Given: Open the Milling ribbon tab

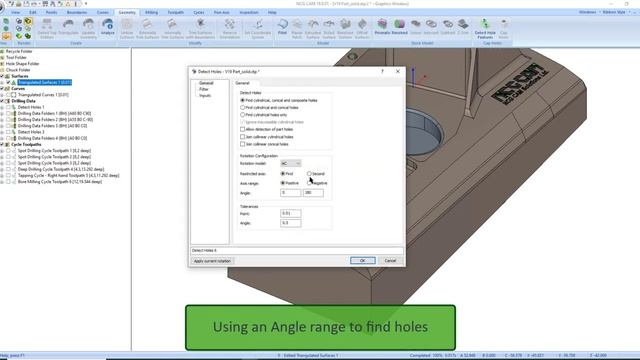Looking at the screenshot, I should (151, 13).
